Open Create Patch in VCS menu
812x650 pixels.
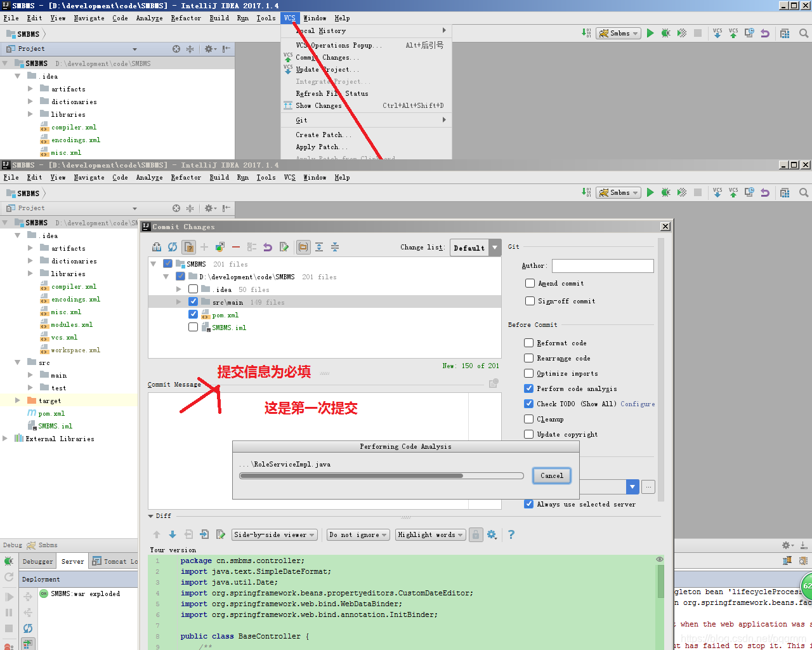(x=366, y=135)
